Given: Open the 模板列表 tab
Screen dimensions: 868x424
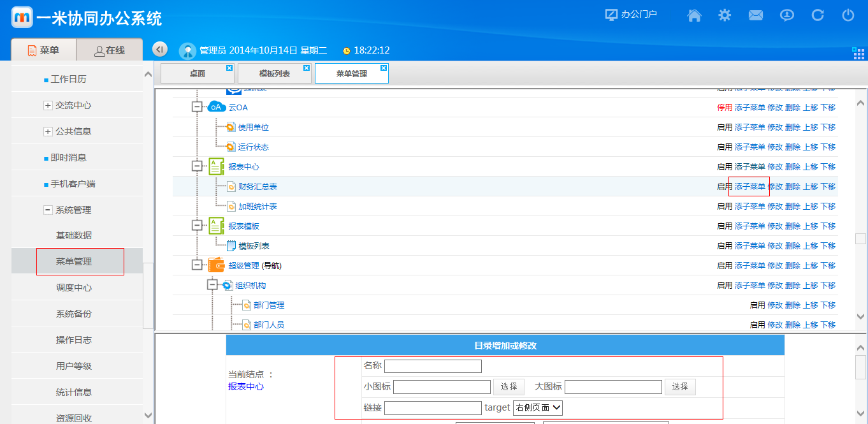Looking at the screenshot, I should (x=275, y=74).
